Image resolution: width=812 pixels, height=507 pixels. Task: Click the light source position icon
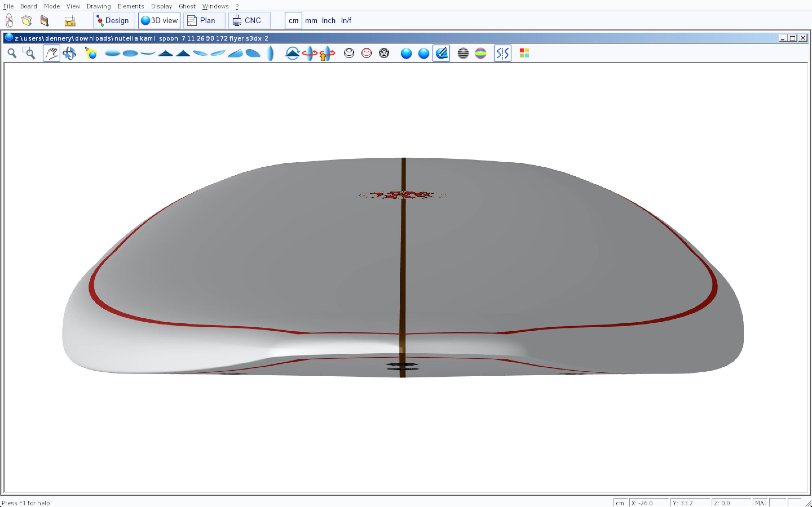91,53
